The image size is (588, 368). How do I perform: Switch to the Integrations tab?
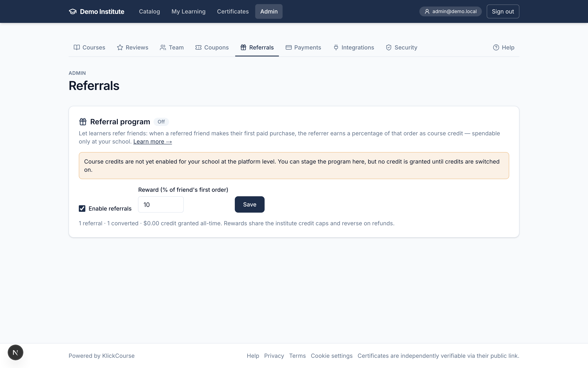[x=354, y=47]
